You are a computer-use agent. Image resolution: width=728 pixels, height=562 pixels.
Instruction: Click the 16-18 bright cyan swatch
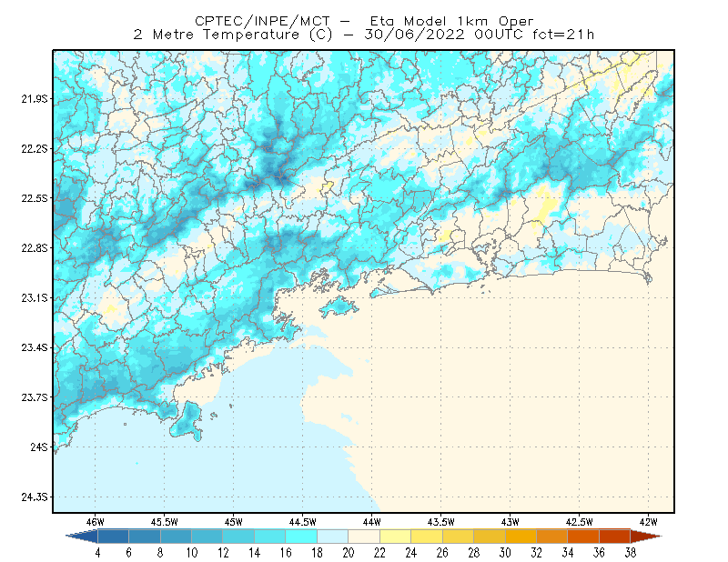(301, 537)
